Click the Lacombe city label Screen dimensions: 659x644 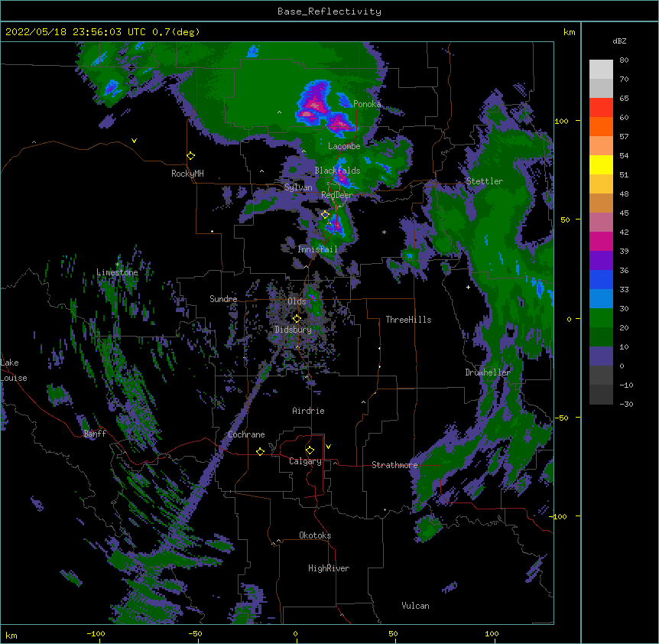point(344,146)
